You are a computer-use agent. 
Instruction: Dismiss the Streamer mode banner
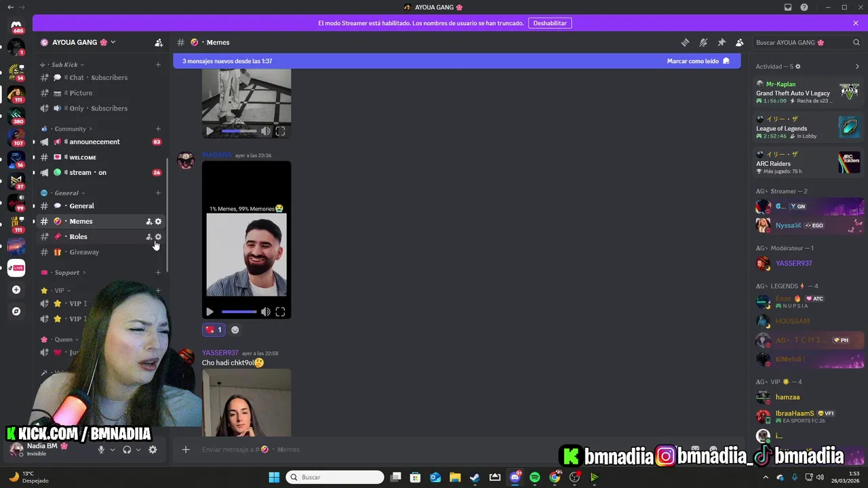[856, 23]
